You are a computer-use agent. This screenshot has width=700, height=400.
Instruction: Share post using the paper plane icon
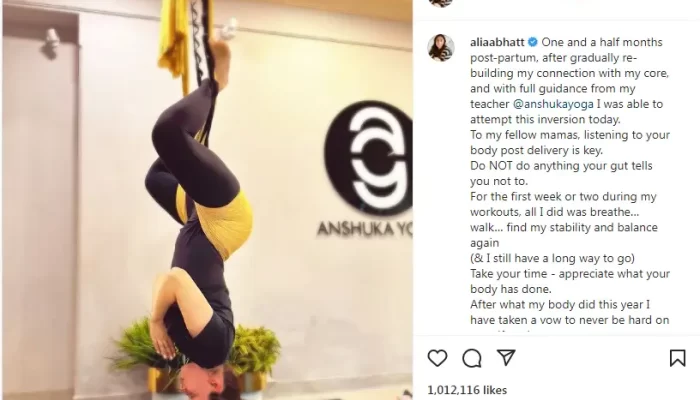[506, 358]
